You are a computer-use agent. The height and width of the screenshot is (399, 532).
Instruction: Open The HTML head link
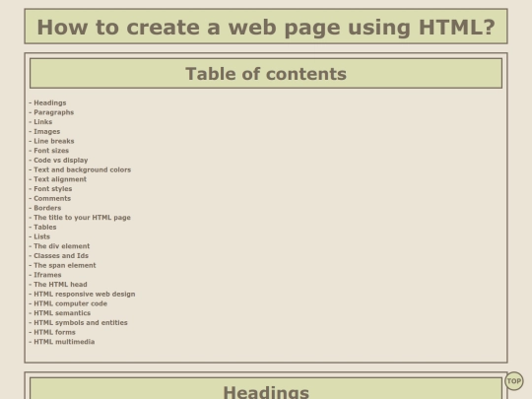pyautogui.click(x=60, y=285)
